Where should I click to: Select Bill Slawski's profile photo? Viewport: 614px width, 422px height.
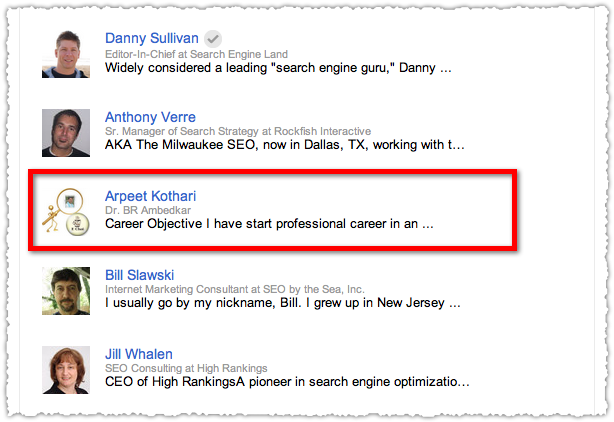66,291
